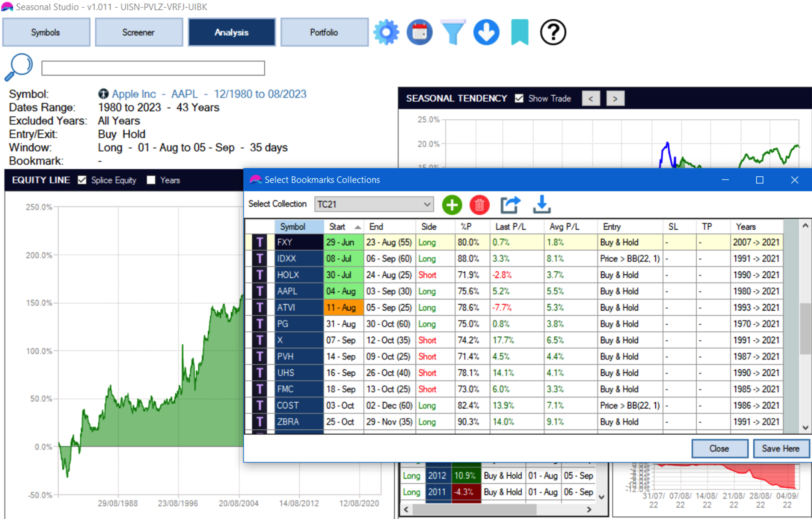Click the magnifying glass search icon
Image resolution: width=812 pixels, height=519 pixels.
18,67
